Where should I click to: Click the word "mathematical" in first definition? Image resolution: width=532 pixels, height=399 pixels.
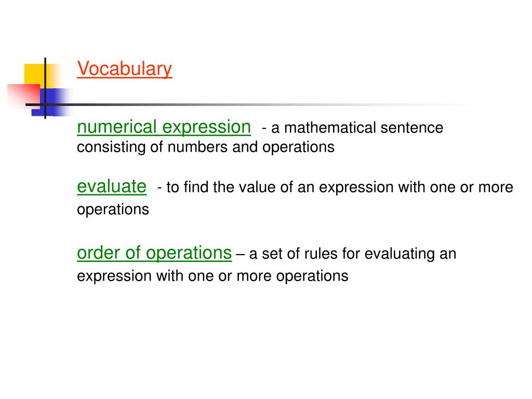(x=330, y=128)
